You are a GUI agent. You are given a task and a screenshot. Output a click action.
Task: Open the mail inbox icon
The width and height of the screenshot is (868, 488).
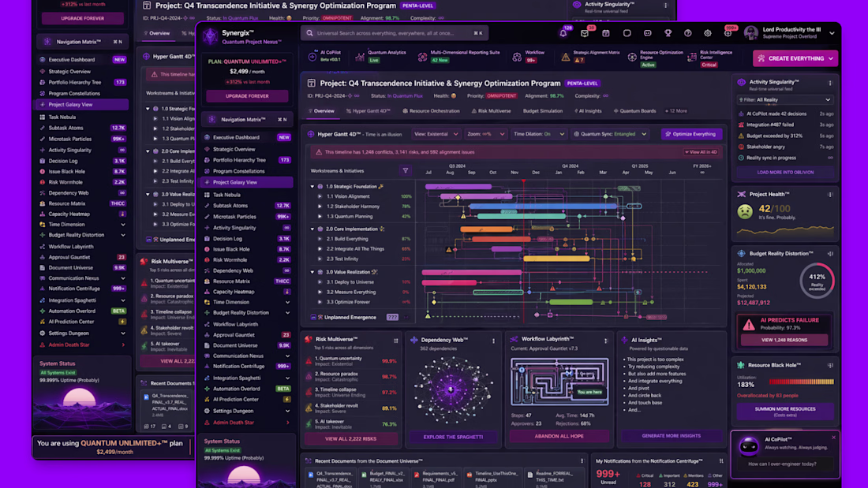point(585,33)
